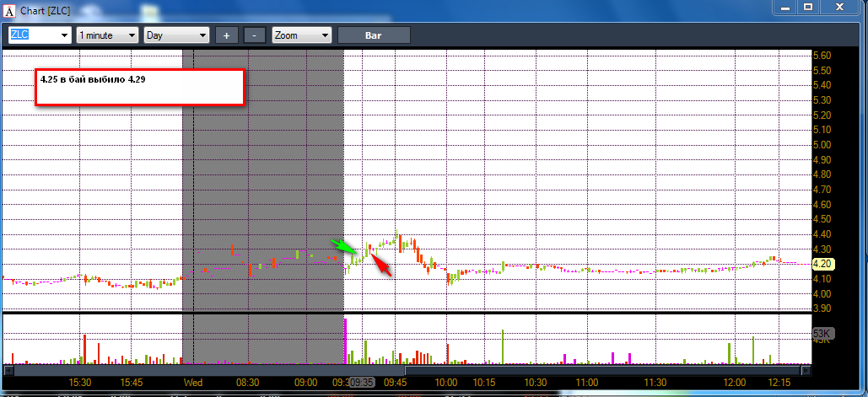Click the 15:45 time axis label

pyautogui.click(x=132, y=383)
